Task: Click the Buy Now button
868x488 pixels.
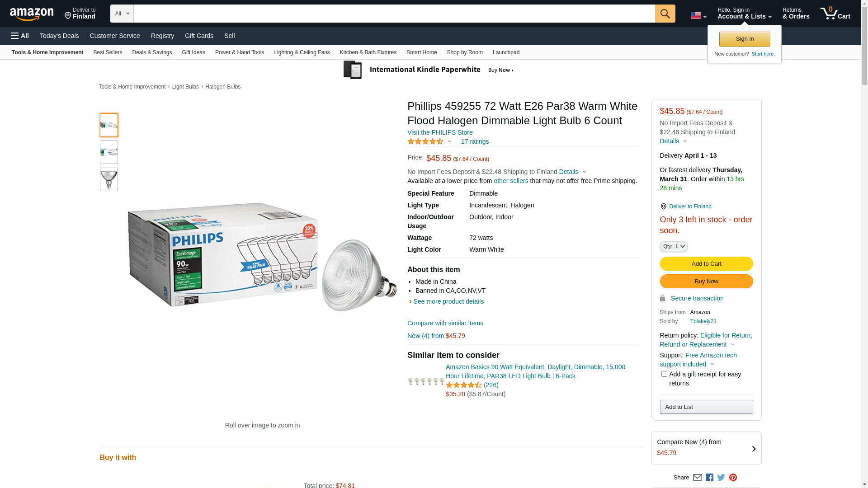Action: [706, 282]
